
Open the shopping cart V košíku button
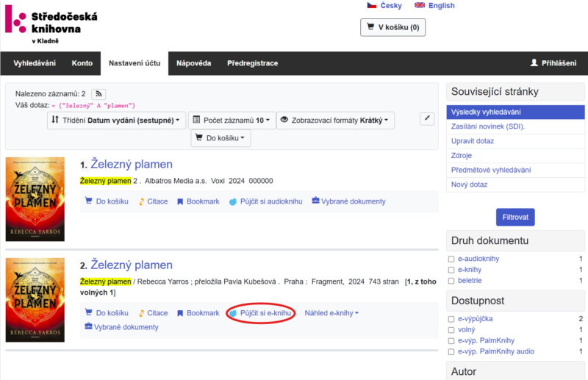coord(392,28)
